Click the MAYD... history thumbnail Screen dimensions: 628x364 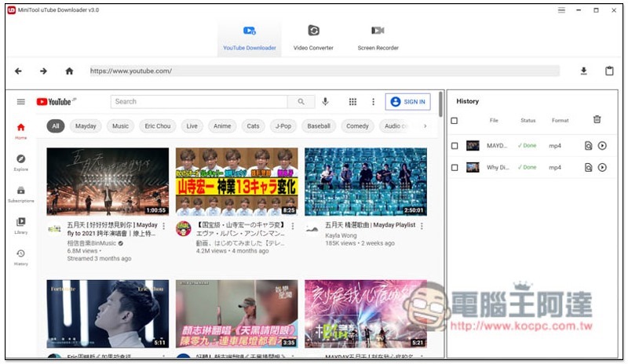pyautogui.click(x=473, y=146)
